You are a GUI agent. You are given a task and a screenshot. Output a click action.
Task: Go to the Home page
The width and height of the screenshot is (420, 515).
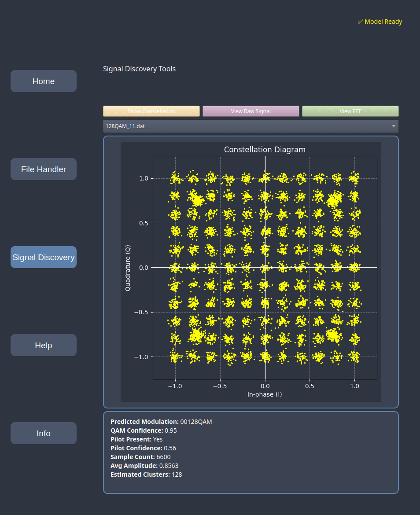44,81
